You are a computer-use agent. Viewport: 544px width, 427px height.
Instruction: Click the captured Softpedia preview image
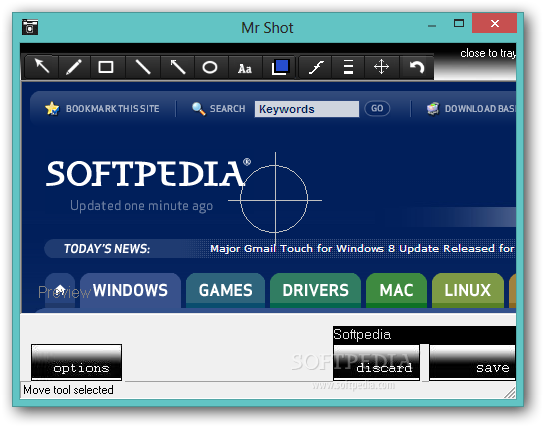click(269, 197)
